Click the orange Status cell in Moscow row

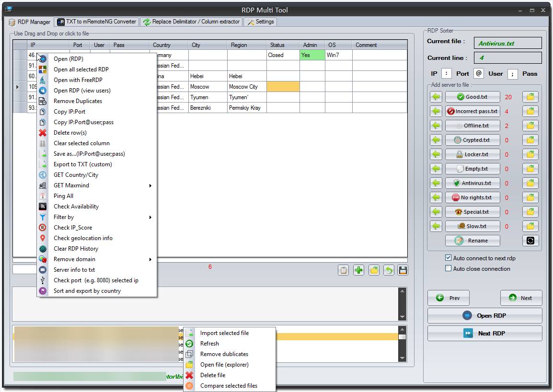(x=283, y=87)
